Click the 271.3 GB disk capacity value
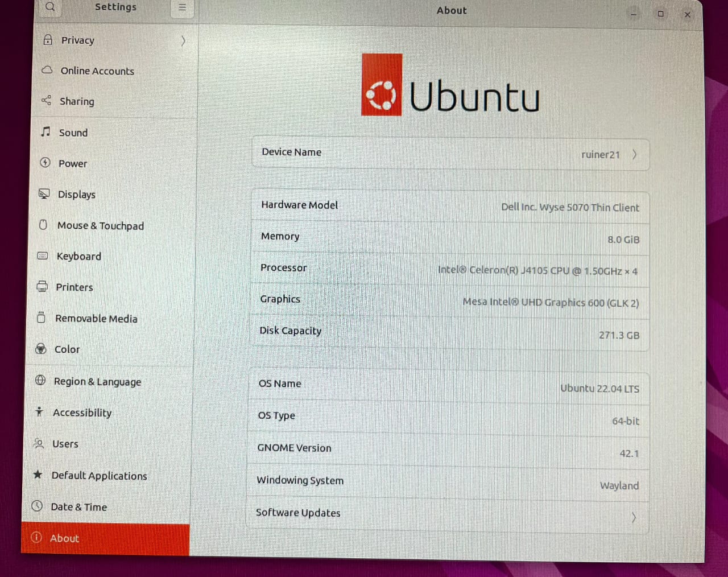 point(619,335)
